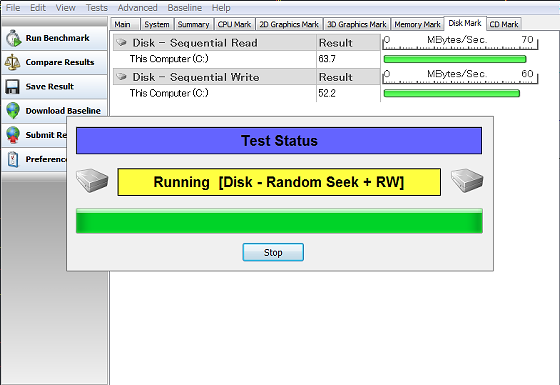Click the Save Result floppy disk icon

(12, 86)
